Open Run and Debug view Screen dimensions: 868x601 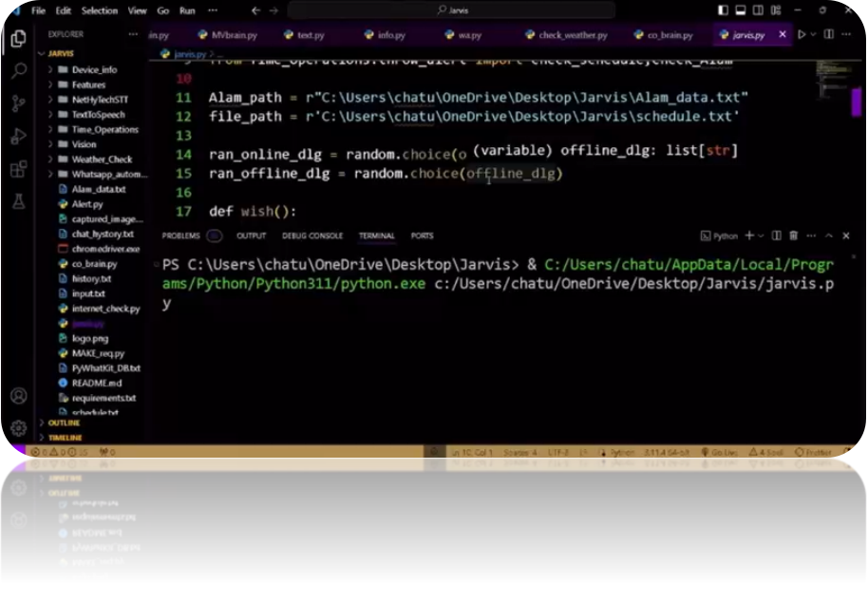coord(19,137)
